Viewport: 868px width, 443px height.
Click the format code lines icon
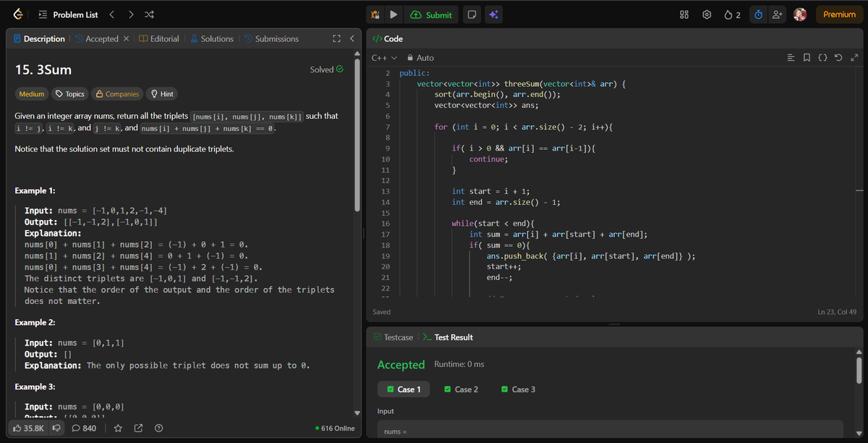(791, 57)
